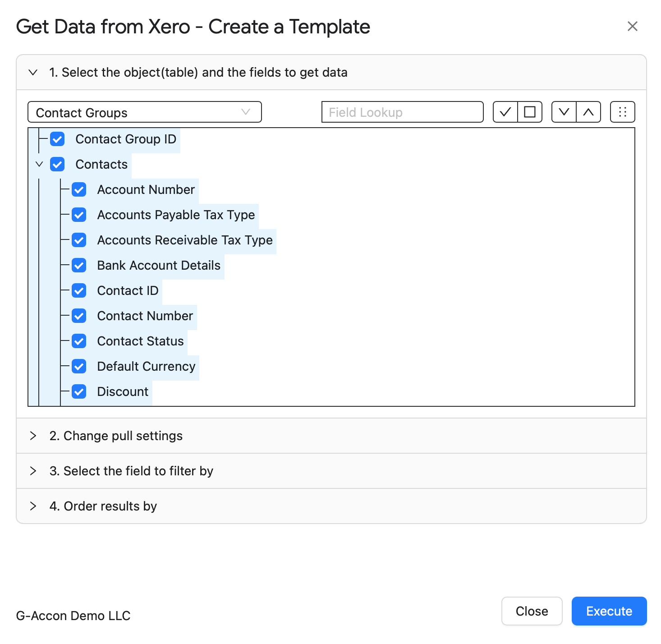Click the Close button
Image resolution: width=661 pixels, height=644 pixels.
tap(532, 611)
